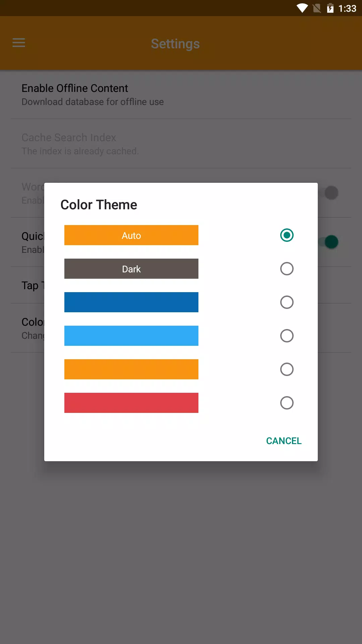Cancel the Color Theme dialog
Image resolution: width=362 pixels, height=644 pixels.
(284, 441)
